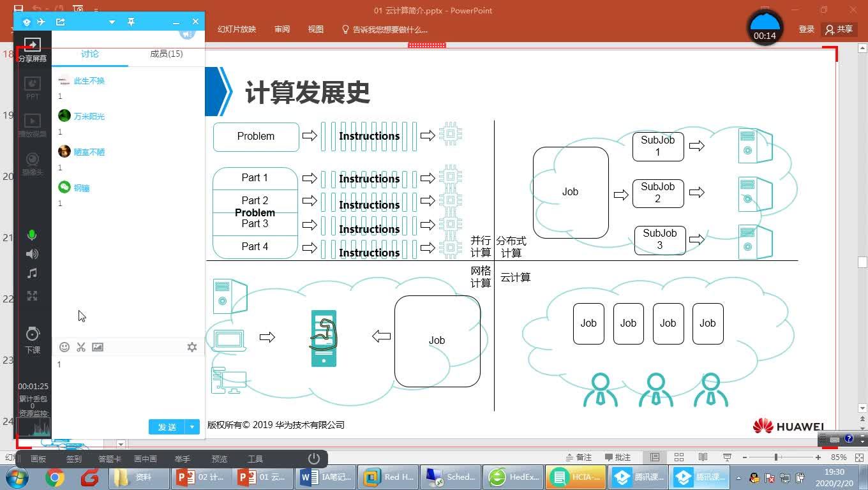Select Slide Sorter view icon
This screenshot has width=868, height=490.
point(679,457)
